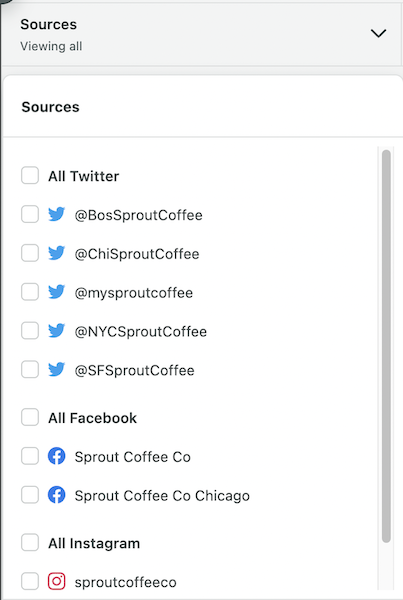403x600 pixels.
Task: Click the Twitter icon for @NYCSproutCoffee
Action: (x=57, y=331)
